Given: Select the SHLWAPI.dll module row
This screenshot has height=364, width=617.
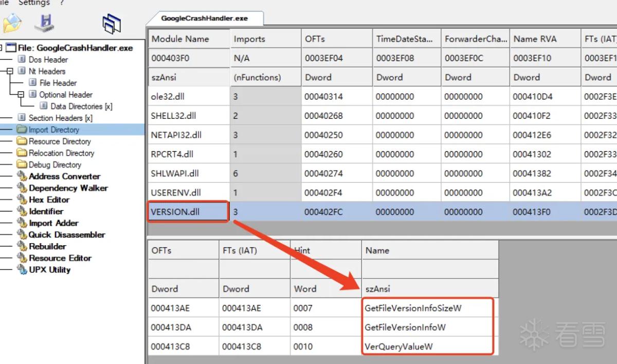Looking at the screenshot, I should (383, 174).
